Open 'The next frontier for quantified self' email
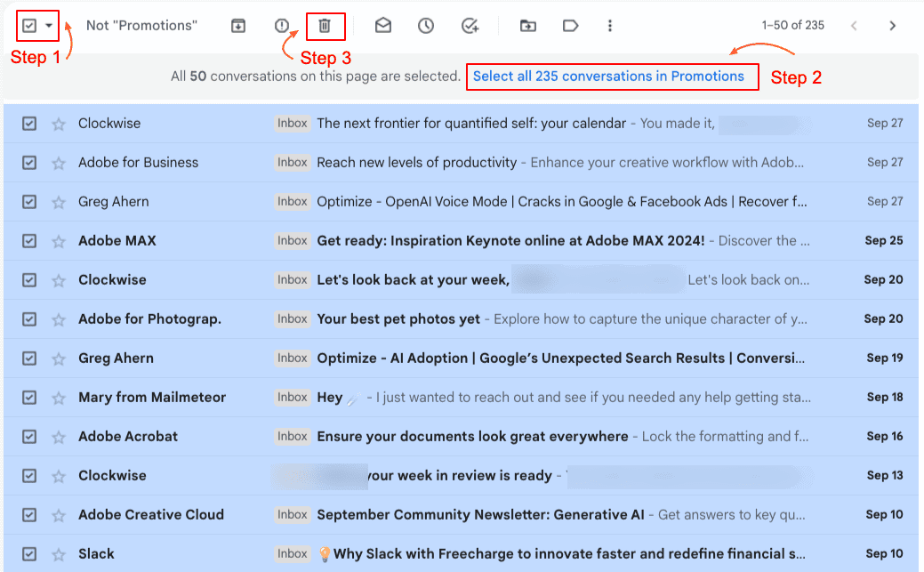This screenshot has height=572, width=924. (471, 124)
